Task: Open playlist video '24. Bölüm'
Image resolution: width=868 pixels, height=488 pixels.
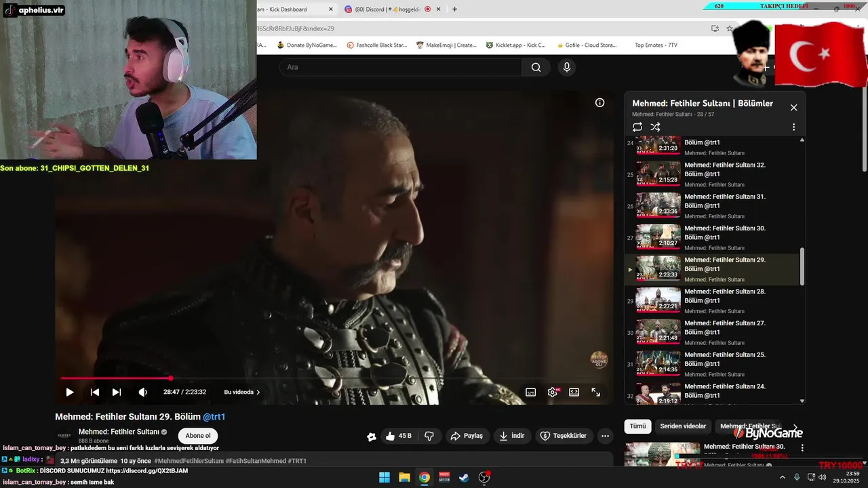Action: (713, 392)
